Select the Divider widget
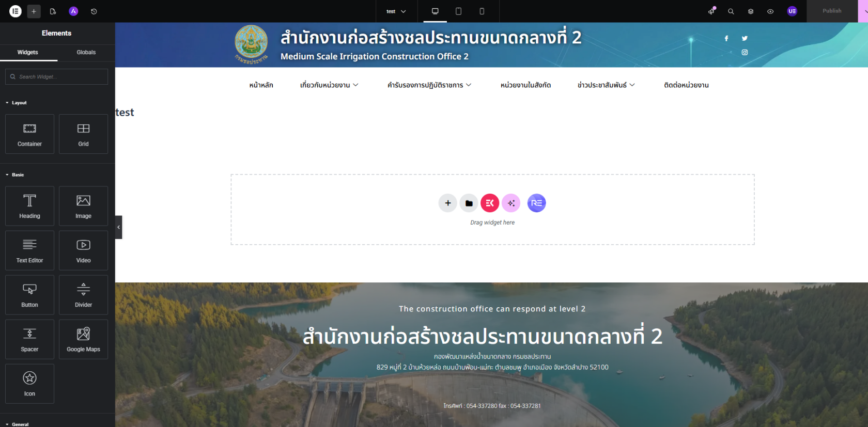This screenshot has width=868, height=427. pos(83,295)
